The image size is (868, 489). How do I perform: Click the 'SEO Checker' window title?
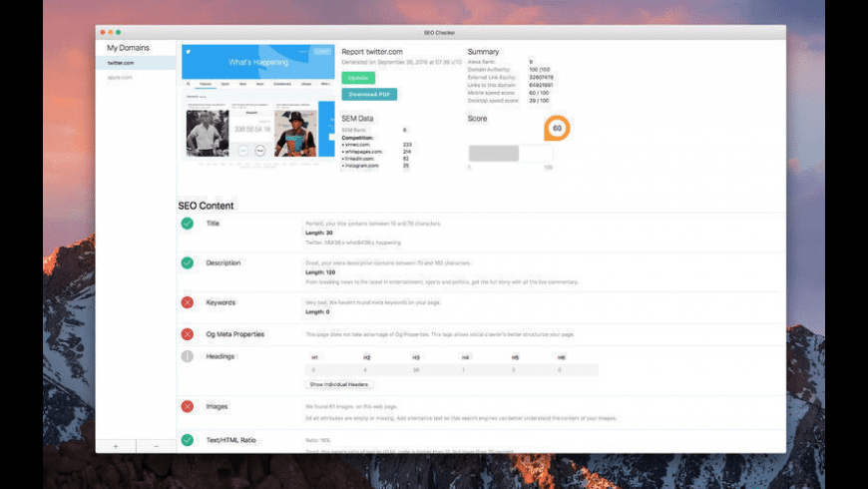coord(440,33)
